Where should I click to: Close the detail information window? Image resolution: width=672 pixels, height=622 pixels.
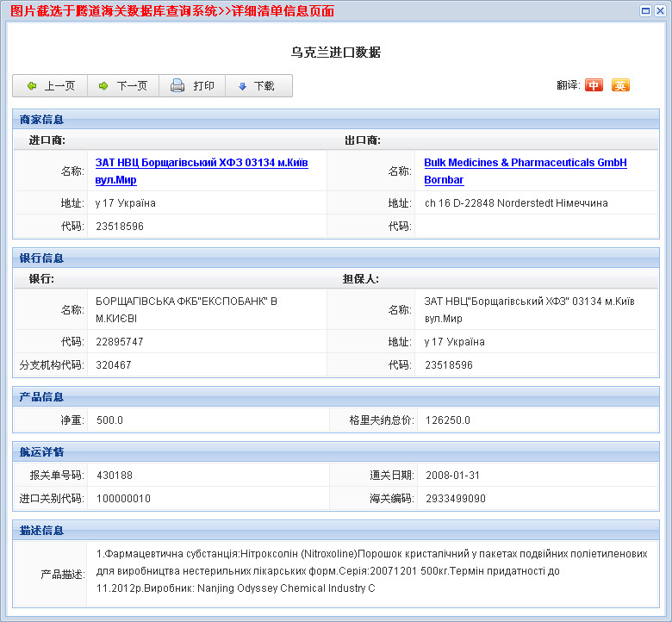point(660,10)
